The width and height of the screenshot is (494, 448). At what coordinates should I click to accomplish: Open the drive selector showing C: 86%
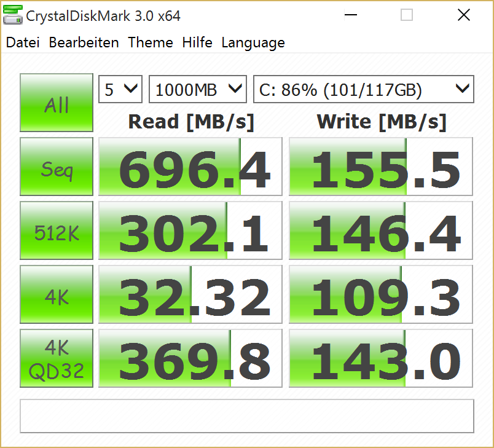(364, 90)
